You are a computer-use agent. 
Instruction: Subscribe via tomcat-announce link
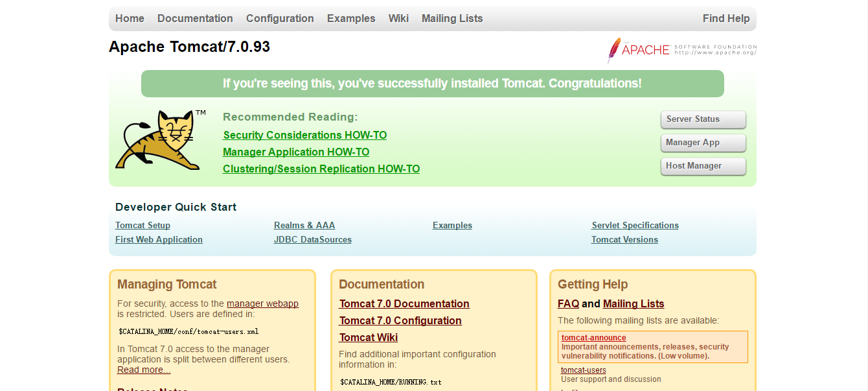point(594,338)
